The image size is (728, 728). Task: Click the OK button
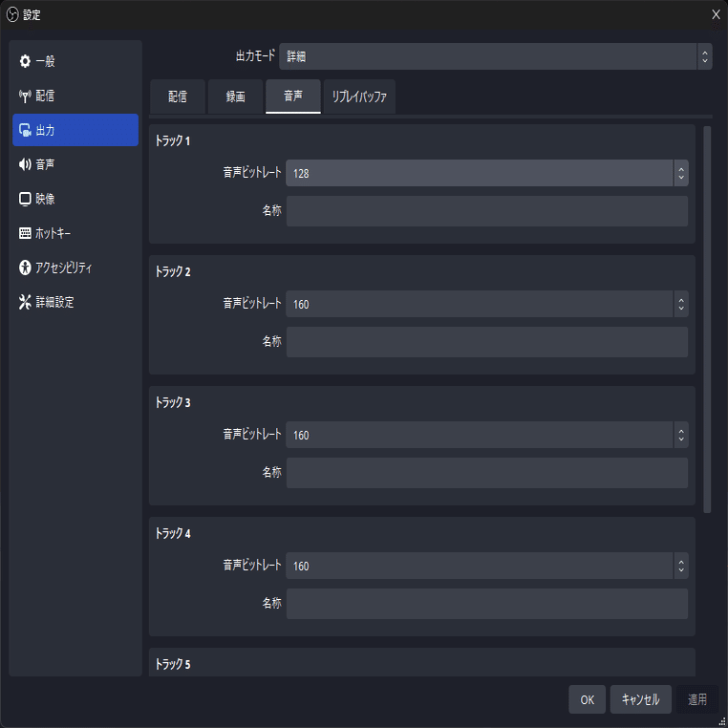(x=587, y=699)
